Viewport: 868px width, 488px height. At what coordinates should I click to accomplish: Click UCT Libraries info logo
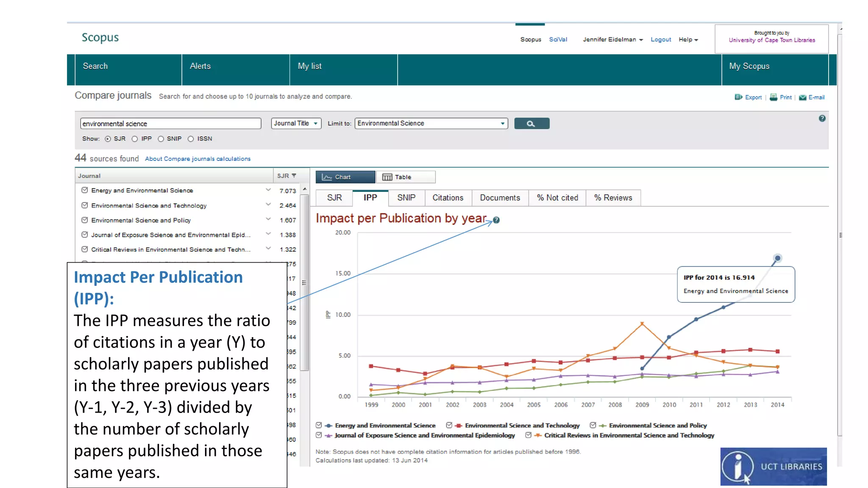pos(773,466)
